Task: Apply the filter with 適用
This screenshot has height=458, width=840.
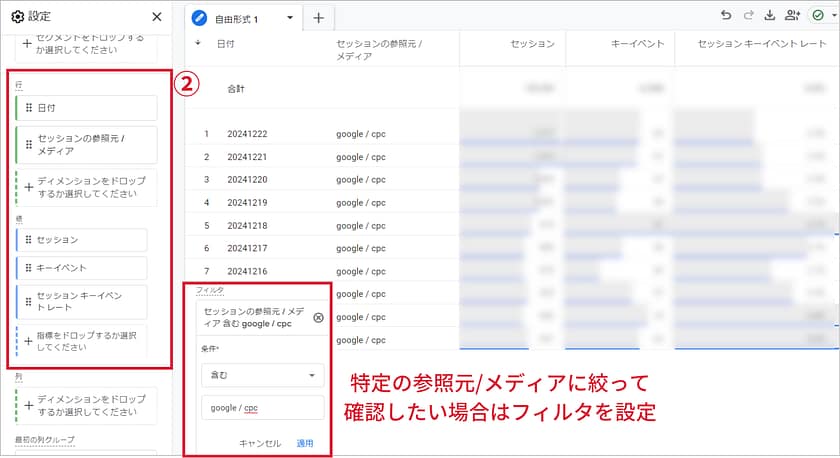Action: tap(305, 443)
